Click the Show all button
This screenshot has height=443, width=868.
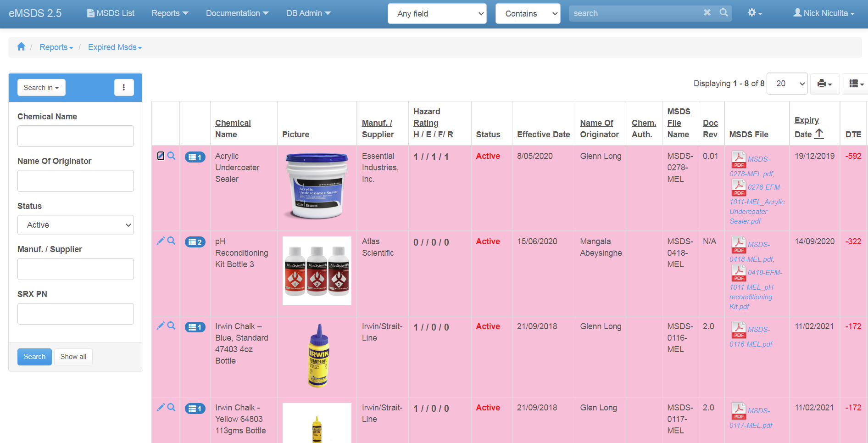73,357
